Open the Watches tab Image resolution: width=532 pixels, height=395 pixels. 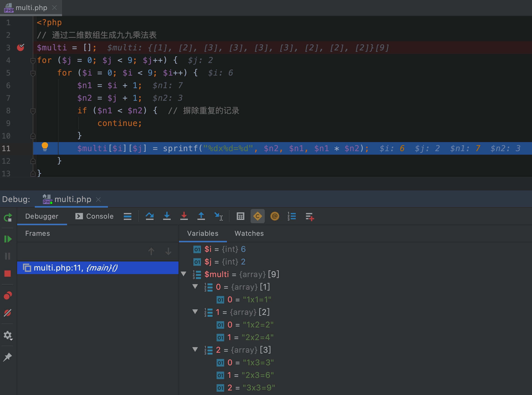click(249, 234)
